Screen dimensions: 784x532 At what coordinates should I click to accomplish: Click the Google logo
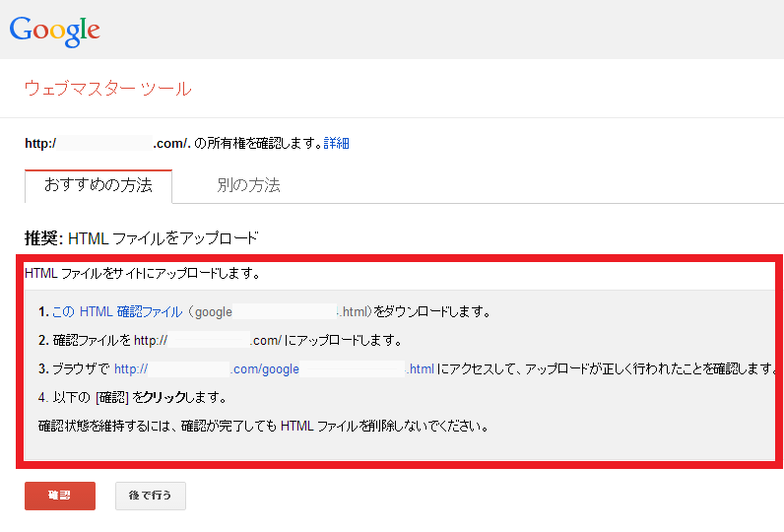pos(54,31)
